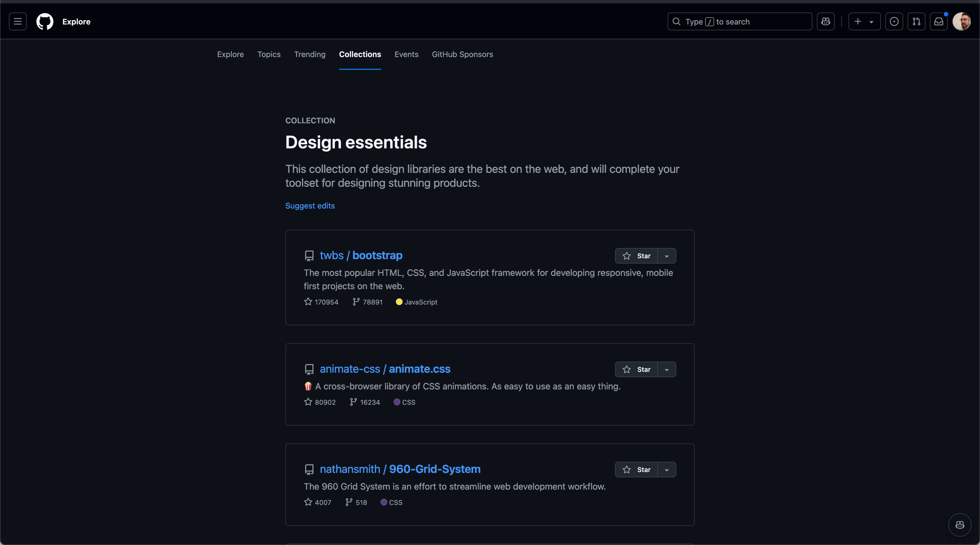Expand star lists dropdown for bootstrap
Image resolution: width=980 pixels, height=545 pixels.
click(667, 256)
